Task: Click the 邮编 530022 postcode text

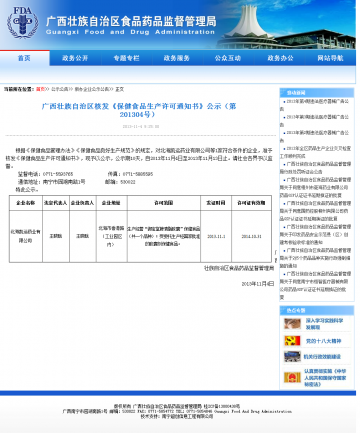Action: (120, 182)
